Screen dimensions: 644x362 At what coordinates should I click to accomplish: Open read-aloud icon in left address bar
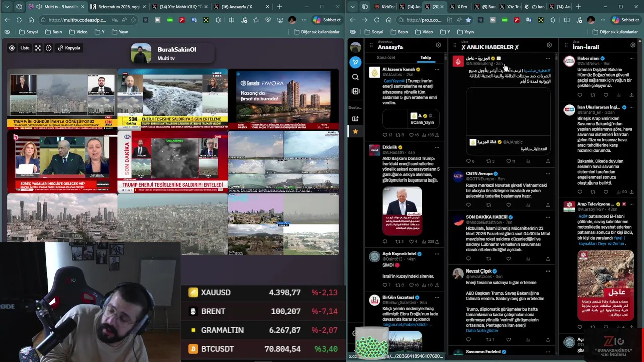click(123, 20)
